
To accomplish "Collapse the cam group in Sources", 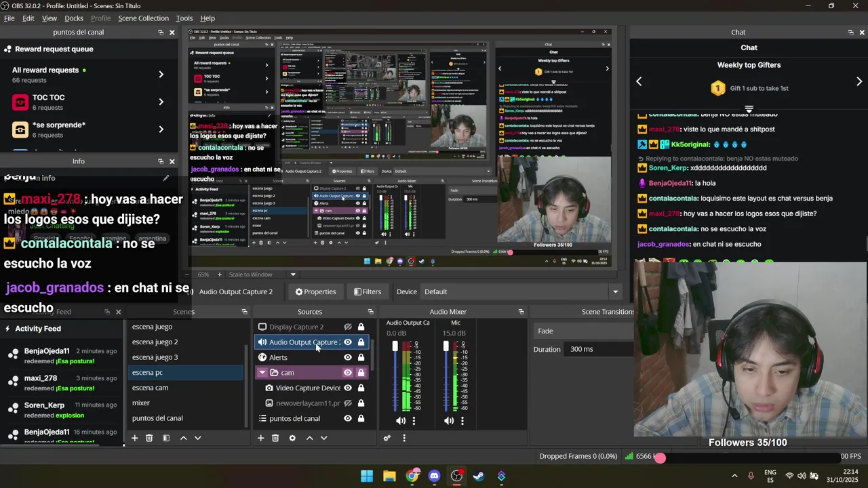I will point(262,373).
